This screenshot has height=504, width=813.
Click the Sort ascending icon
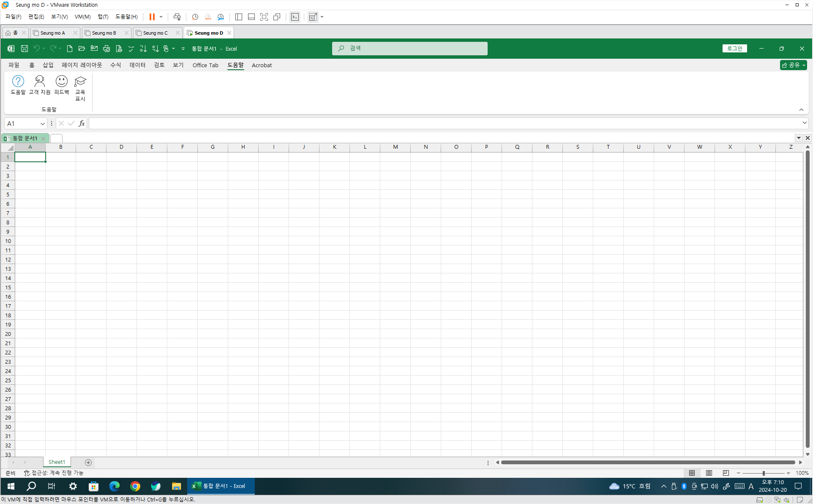tap(143, 49)
